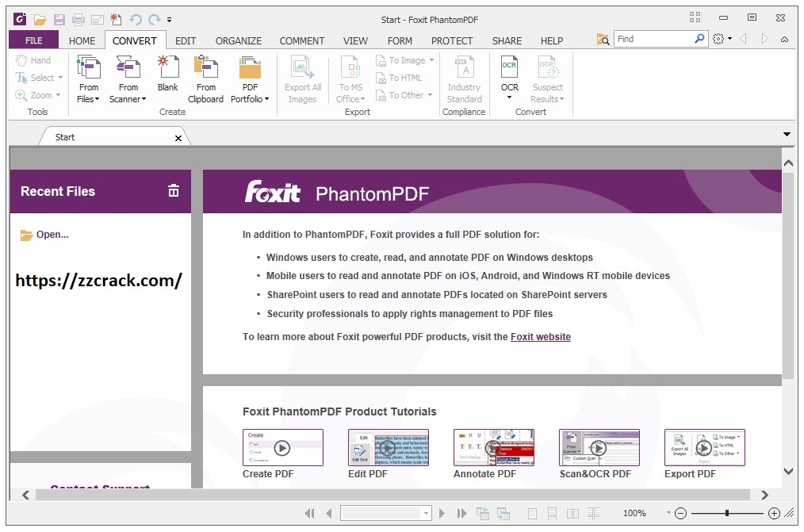This screenshot has width=804, height=532.
Task: Select the Hand tool
Action: (33, 60)
